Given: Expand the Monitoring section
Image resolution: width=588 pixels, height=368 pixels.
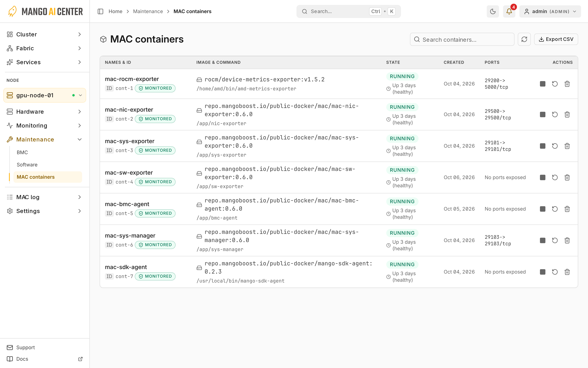Looking at the screenshot, I should coord(45,125).
